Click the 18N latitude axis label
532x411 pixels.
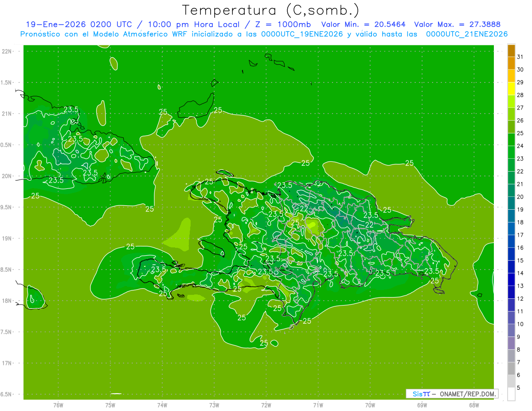pos(8,301)
